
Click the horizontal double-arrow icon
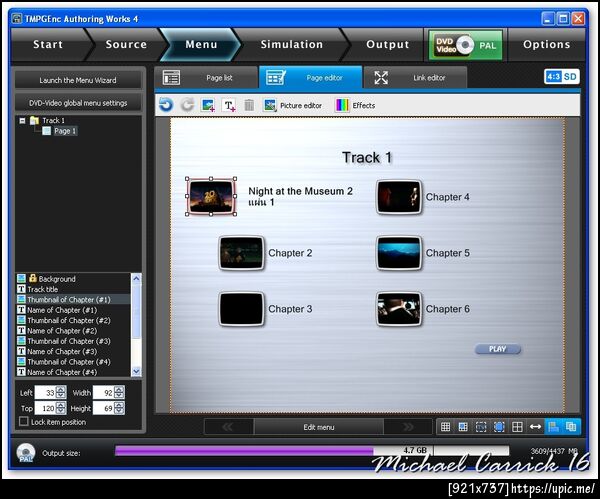(535, 427)
